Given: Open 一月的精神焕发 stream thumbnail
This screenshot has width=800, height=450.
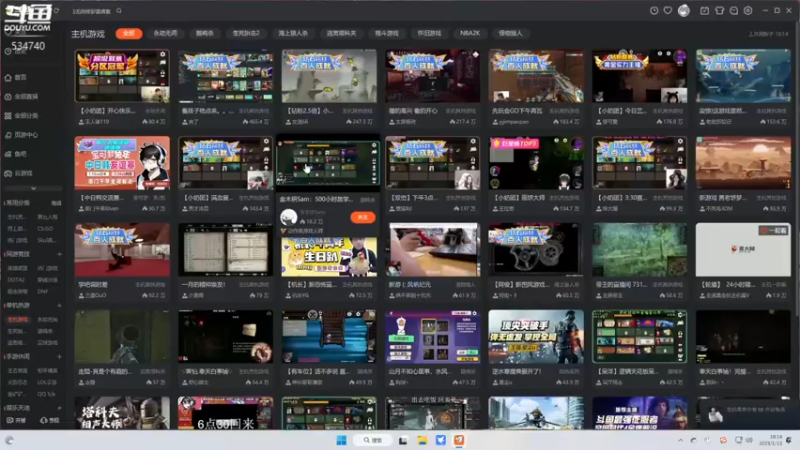Looking at the screenshot, I should coord(225,249).
